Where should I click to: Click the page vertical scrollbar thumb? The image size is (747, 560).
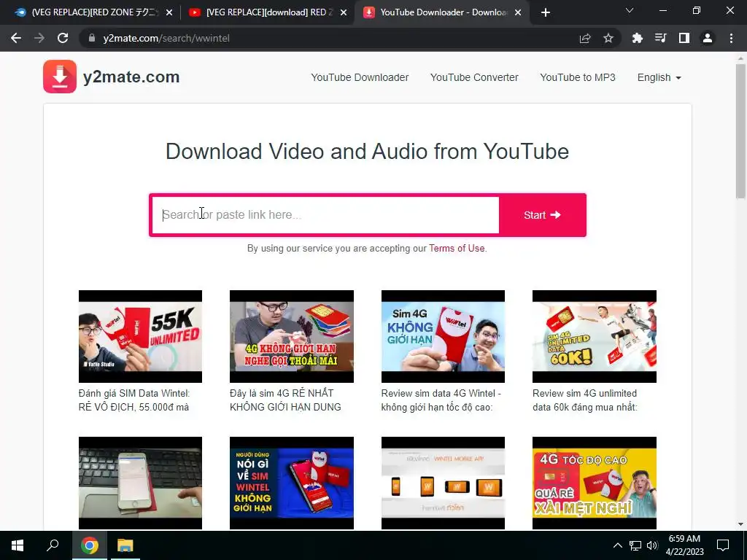(x=740, y=131)
